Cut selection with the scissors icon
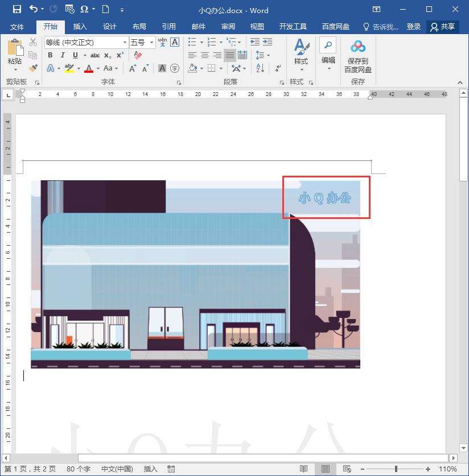The height and width of the screenshot is (476, 469). pos(33,42)
